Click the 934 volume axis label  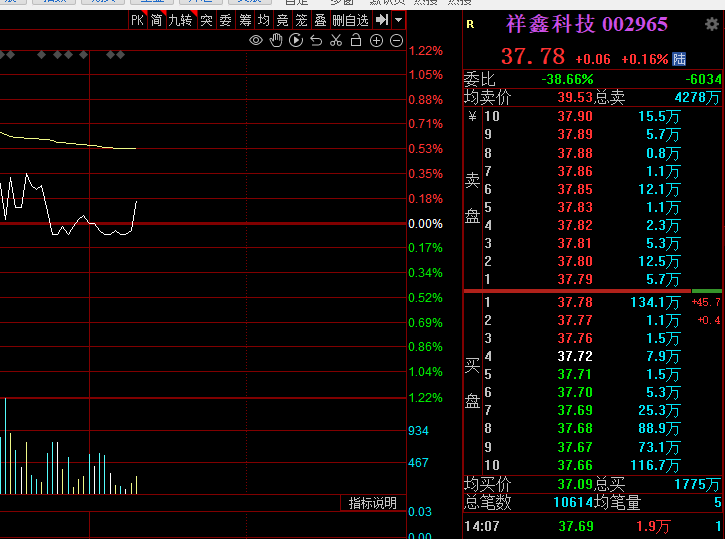tap(418, 431)
